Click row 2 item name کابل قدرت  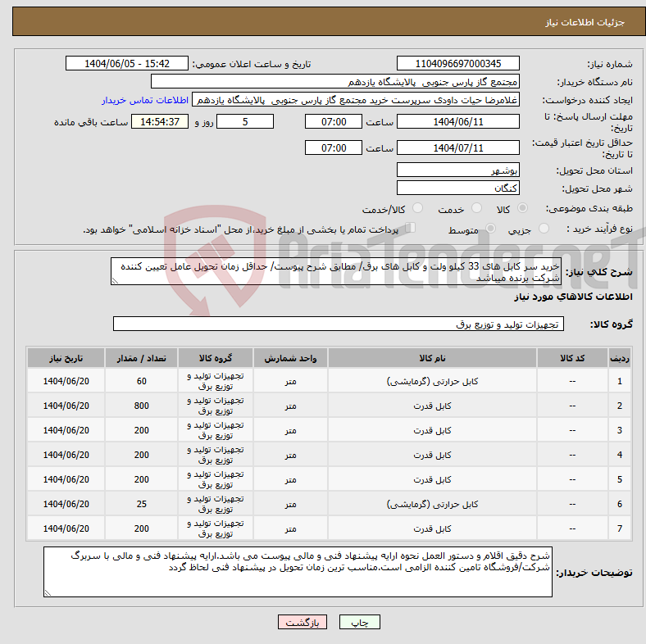coord(432,406)
